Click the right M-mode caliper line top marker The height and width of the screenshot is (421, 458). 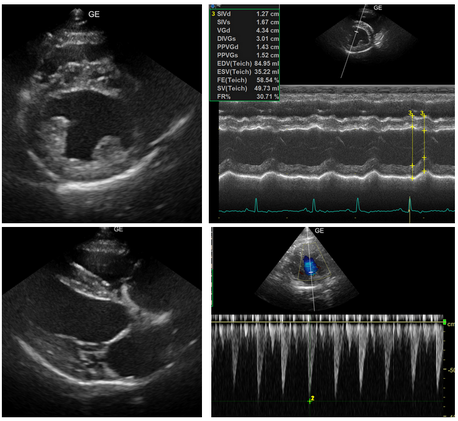(423, 115)
